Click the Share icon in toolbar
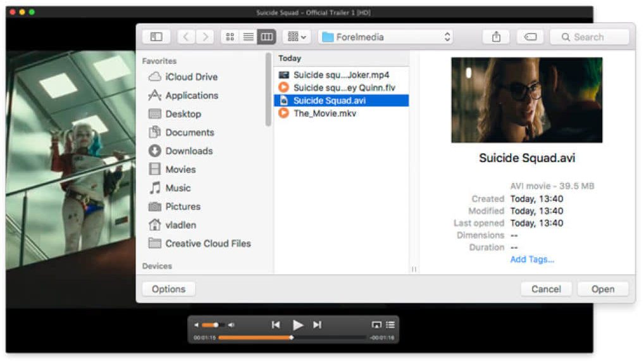Screen dimensions: 644x361 click(496, 37)
